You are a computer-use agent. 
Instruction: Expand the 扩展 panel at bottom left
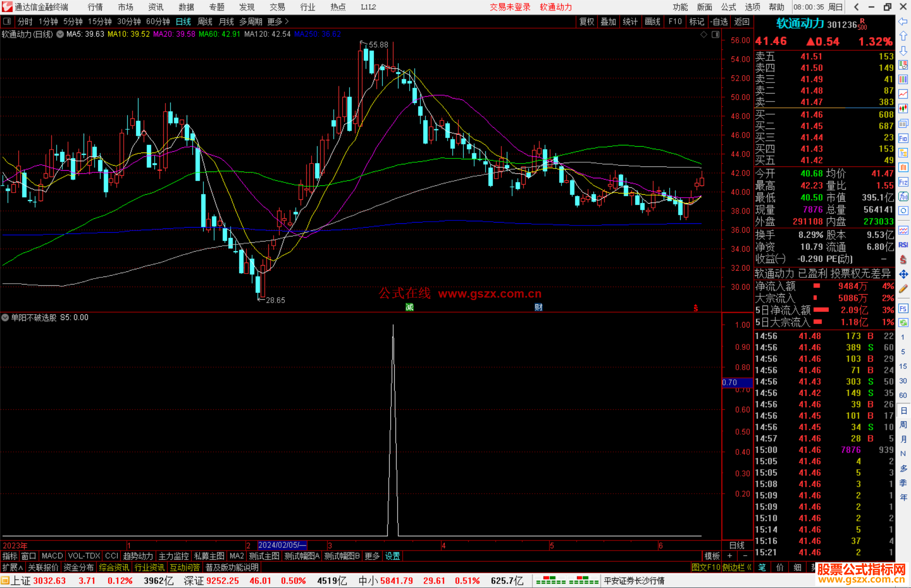point(13,567)
